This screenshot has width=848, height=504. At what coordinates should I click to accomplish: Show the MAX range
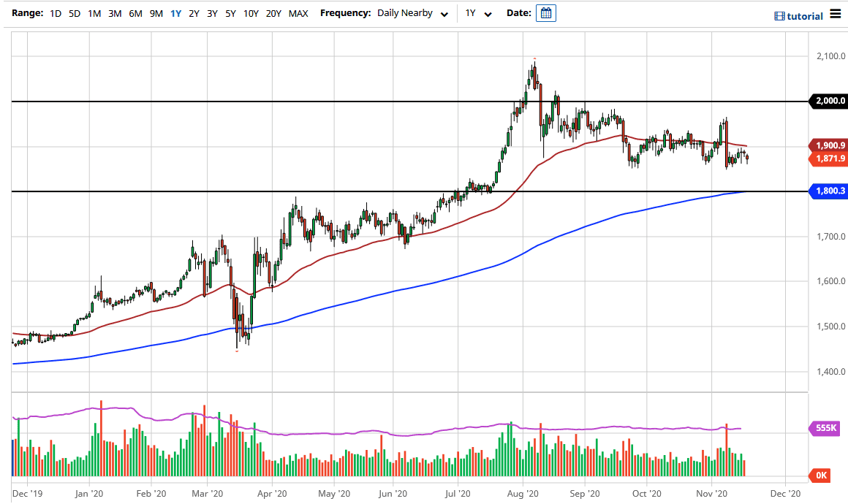(298, 13)
